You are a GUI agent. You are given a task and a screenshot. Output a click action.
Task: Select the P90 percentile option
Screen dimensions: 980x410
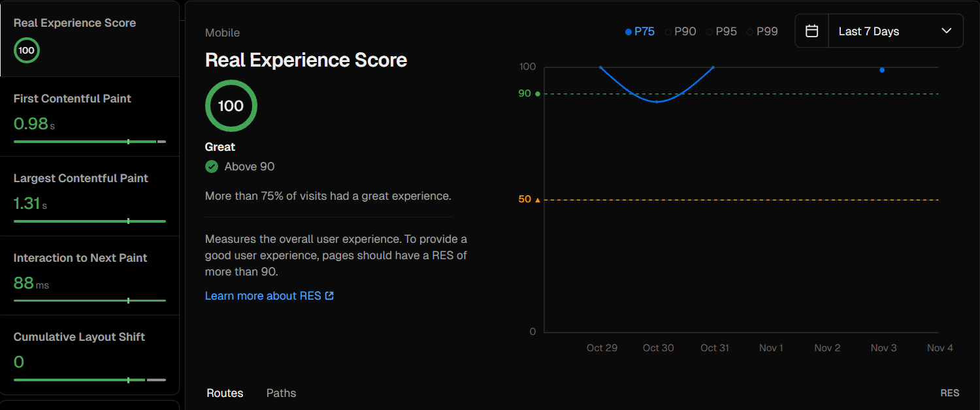681,31
